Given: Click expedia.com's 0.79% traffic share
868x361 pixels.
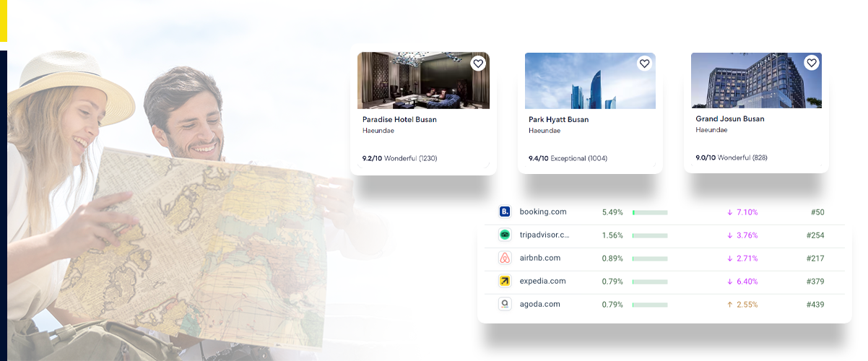Looking at the screenshot, I should tap(612, 282).
